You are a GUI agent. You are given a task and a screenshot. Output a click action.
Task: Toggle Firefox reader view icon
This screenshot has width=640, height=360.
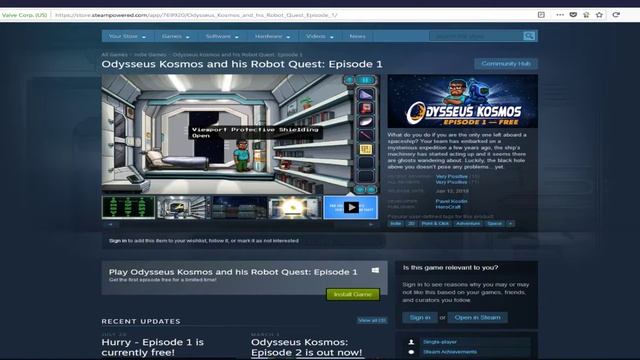(x=541, y=15)
